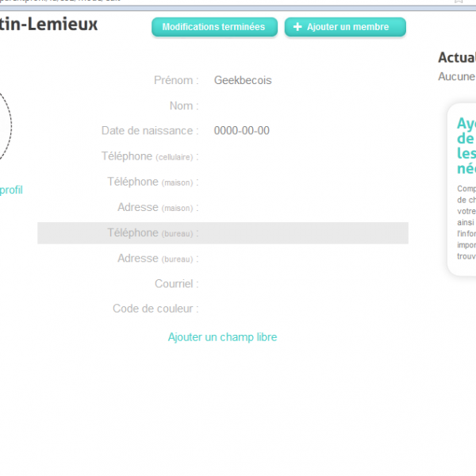Image resolution: width=476 pixels, height=476 pixels.
Task: Click the plus icon on Ajouter un membre
Action: 297,27
